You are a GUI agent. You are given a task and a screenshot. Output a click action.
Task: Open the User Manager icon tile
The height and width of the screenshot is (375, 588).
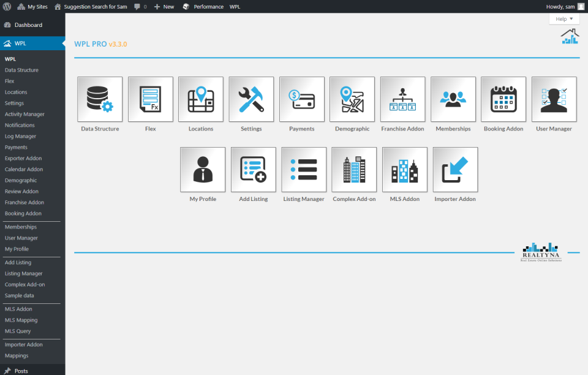pyautogui.click(x=554, y=99)
